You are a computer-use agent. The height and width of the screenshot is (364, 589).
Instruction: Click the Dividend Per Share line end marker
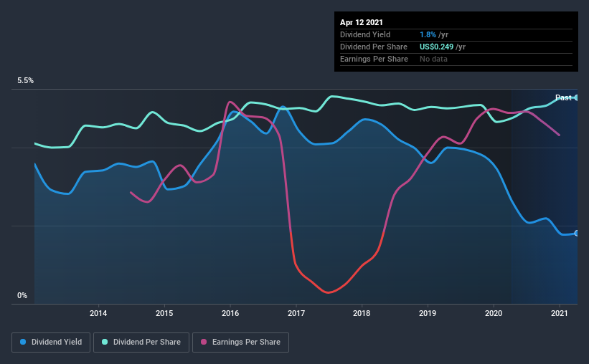pyautogui.click(x=577, y=97)
